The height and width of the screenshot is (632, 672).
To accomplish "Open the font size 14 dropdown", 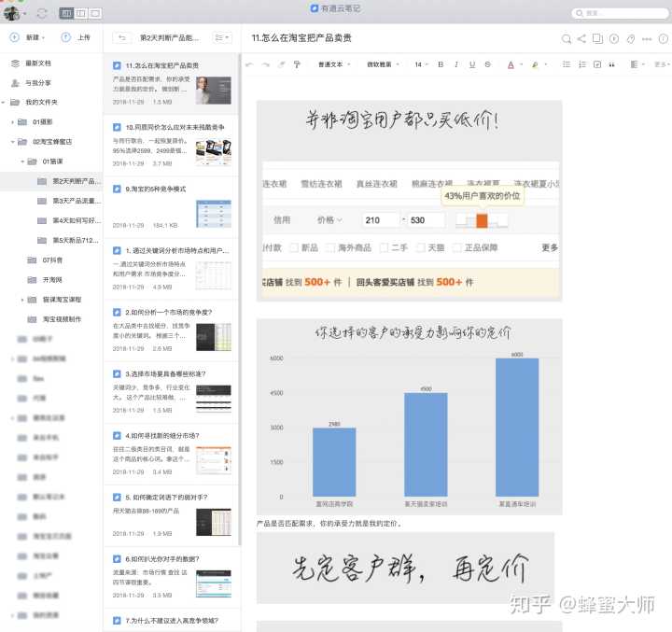I will (421, 65).
